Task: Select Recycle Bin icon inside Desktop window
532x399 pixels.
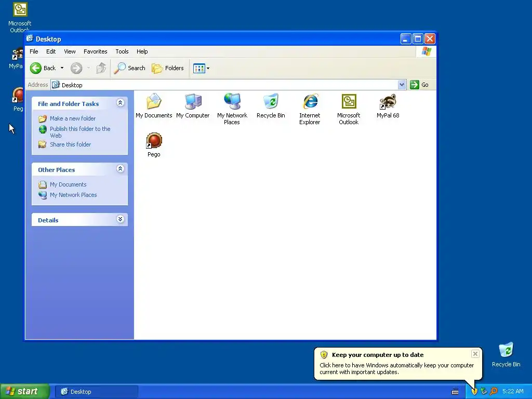Action: pyautogui.click(x=271, y=101)
